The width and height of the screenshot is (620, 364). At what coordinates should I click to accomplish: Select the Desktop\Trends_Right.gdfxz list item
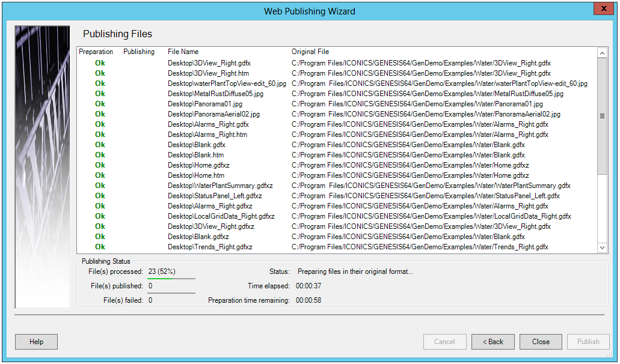point(210,247)
